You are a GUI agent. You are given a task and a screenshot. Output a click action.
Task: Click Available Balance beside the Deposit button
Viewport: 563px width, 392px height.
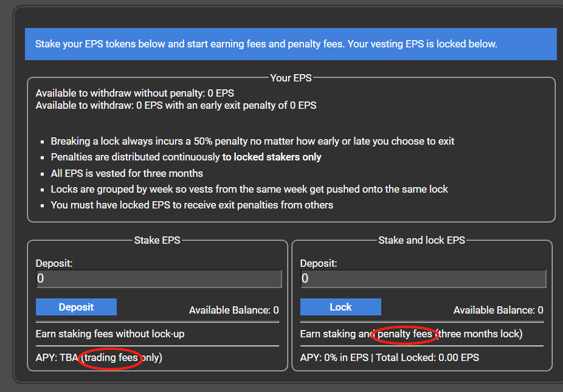point(233,311)
